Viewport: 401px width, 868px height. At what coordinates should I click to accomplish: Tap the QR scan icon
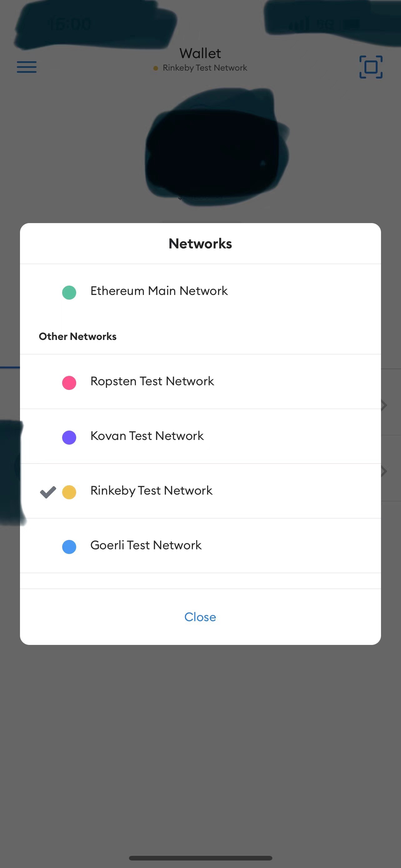pyautogui.click(x=371, y=67)
